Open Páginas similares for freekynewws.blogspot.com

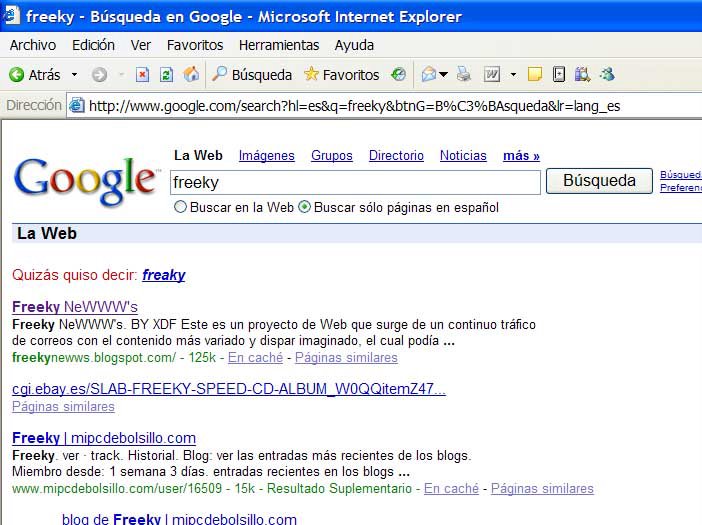(x=346, y=358)
